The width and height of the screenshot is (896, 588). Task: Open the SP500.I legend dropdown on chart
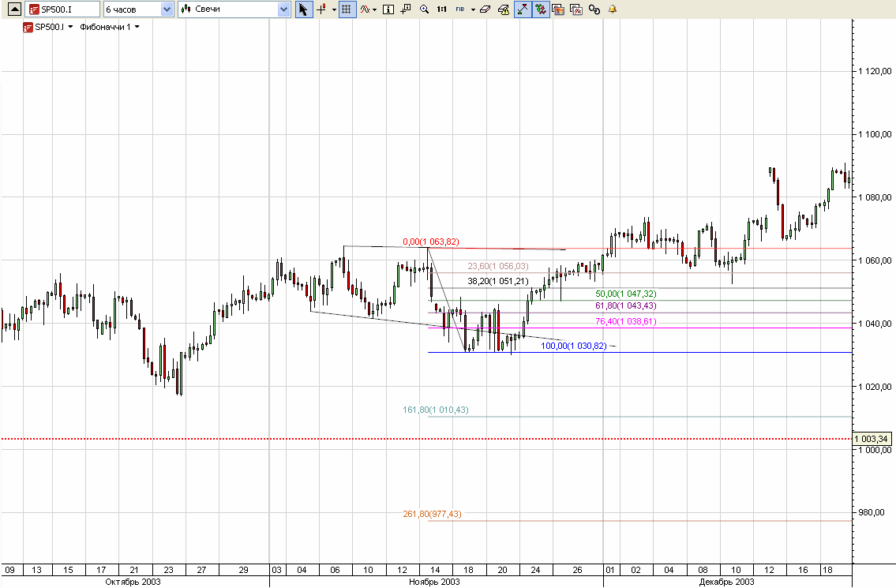pos(70,27)
